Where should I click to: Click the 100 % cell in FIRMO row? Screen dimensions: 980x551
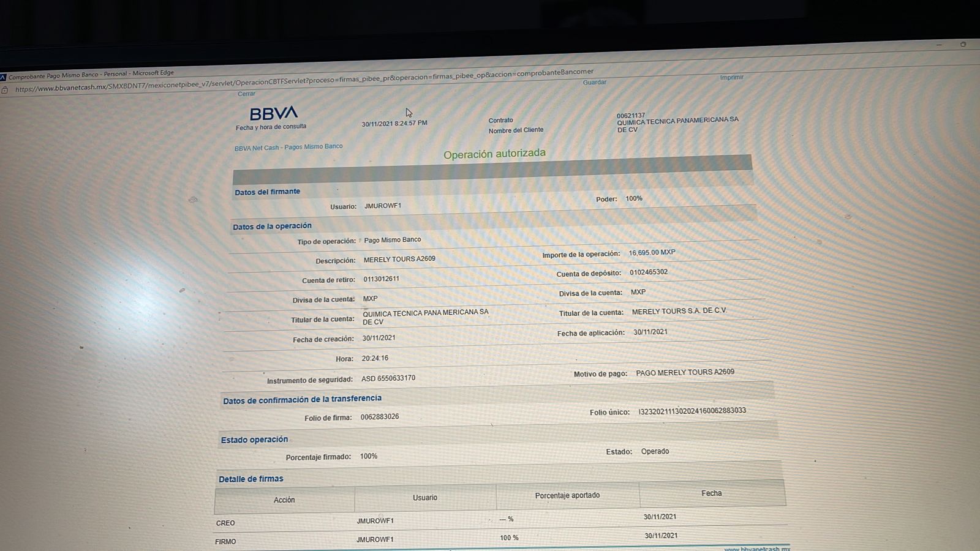[x=509, y=538]
